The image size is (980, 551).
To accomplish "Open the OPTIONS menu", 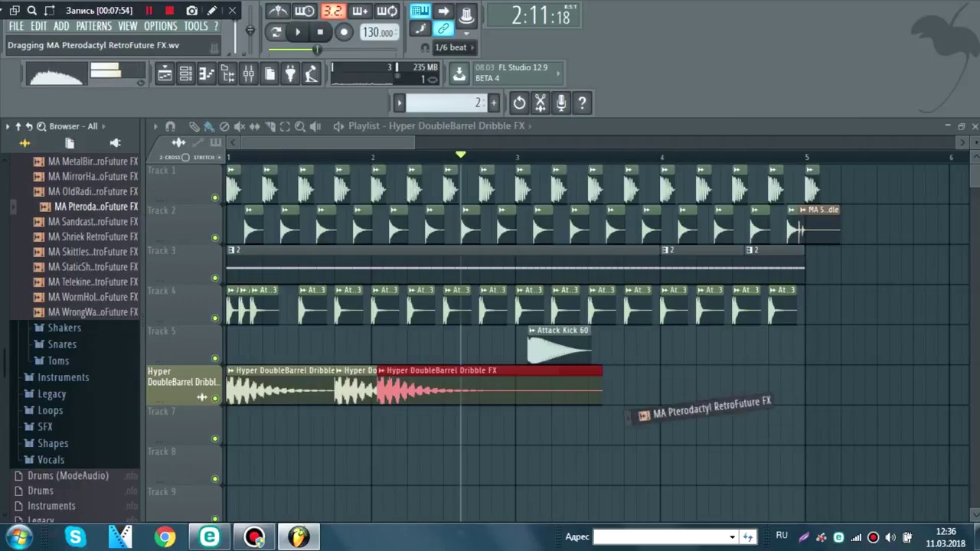I will coord(160,26).
